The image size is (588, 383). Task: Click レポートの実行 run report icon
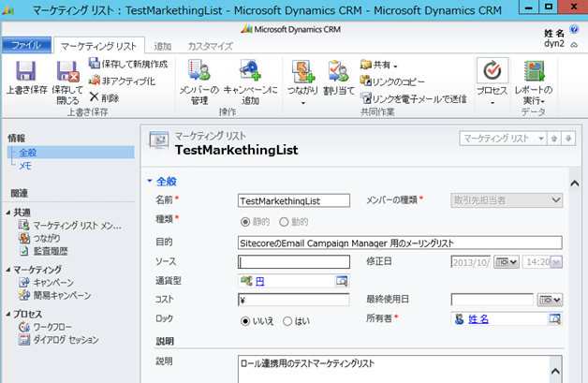tap(534, 71)
